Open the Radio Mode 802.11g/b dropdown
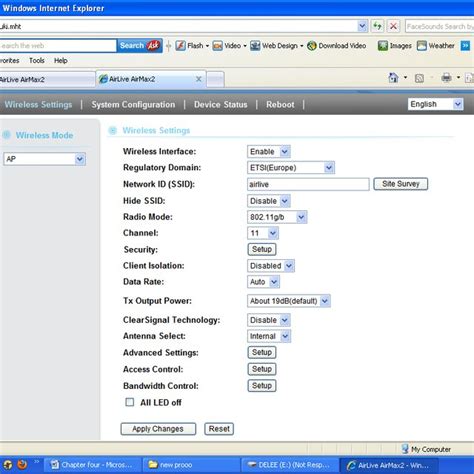Image resolution: width=474 pixels, height=474 pixels. [277, 217]
